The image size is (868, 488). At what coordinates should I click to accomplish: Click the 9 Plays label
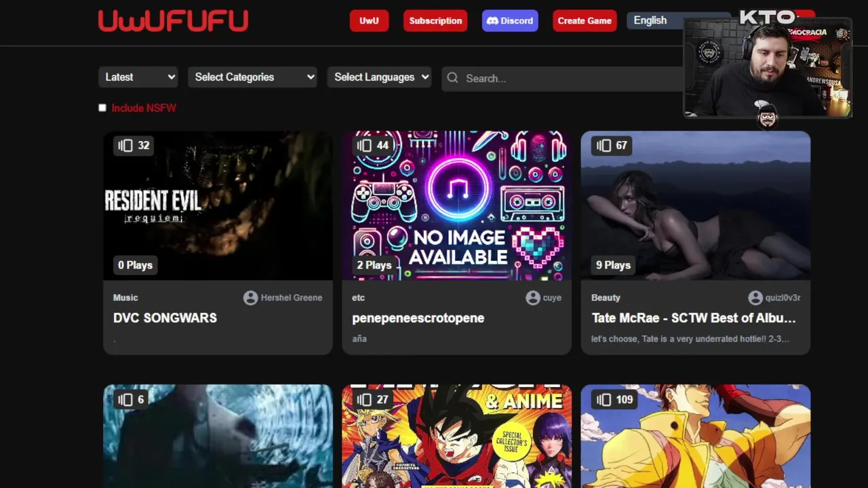tap(613, 265)
